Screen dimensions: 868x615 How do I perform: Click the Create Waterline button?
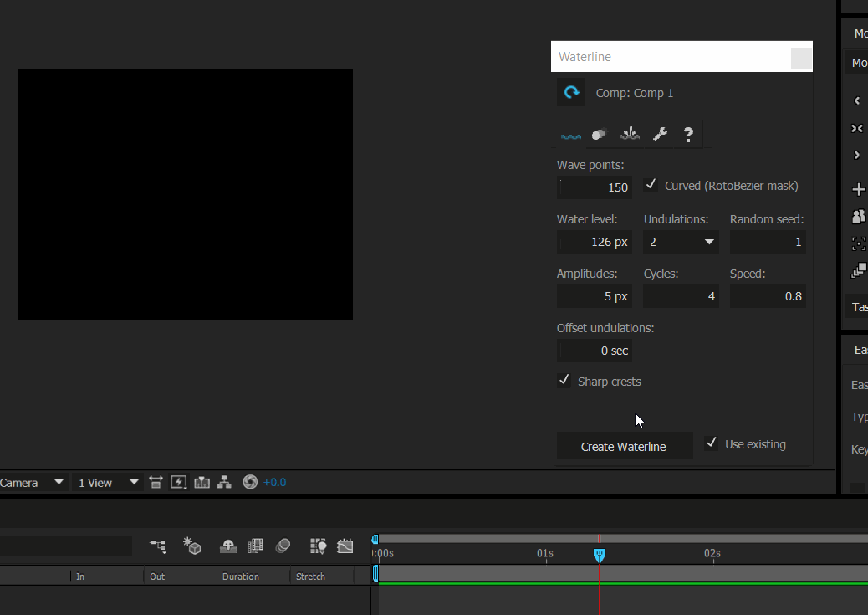(625, 446)
